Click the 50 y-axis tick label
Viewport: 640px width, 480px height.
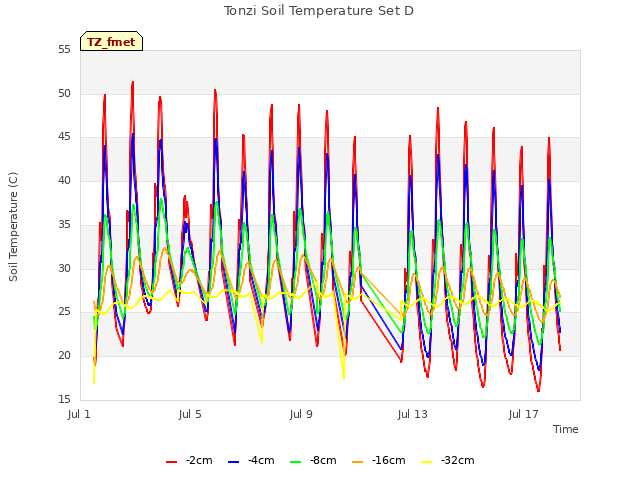(64, 93)
